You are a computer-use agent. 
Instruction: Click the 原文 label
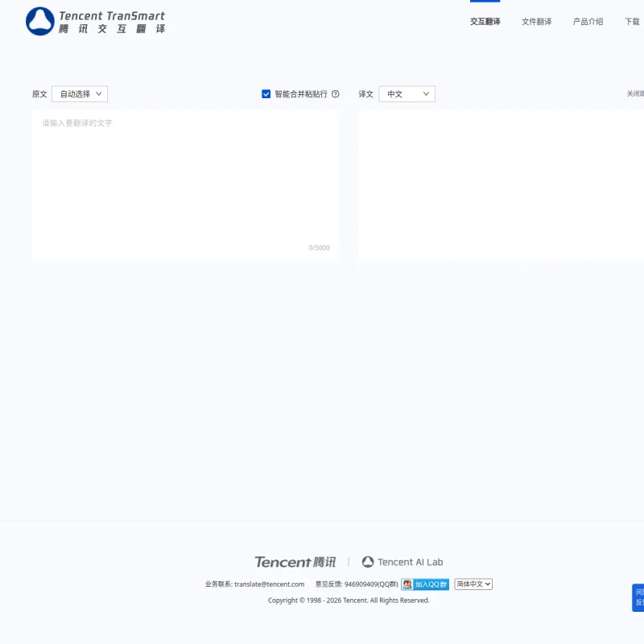click(x=39, y=94)
